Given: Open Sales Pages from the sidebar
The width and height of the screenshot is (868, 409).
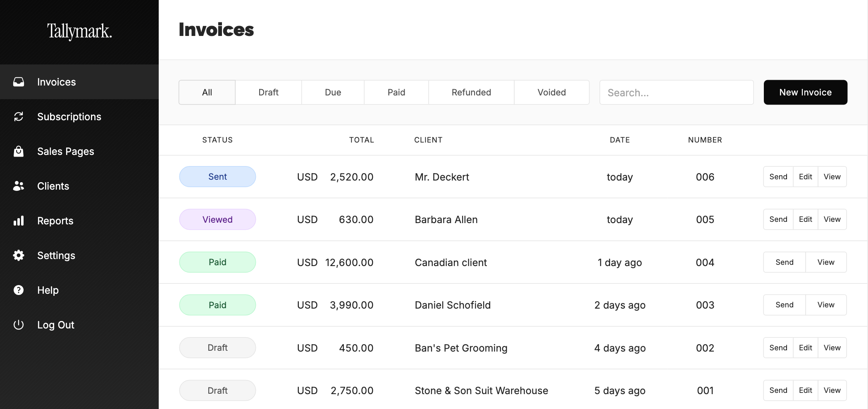Looking at the screenshot, I should [x=79, y=151].
